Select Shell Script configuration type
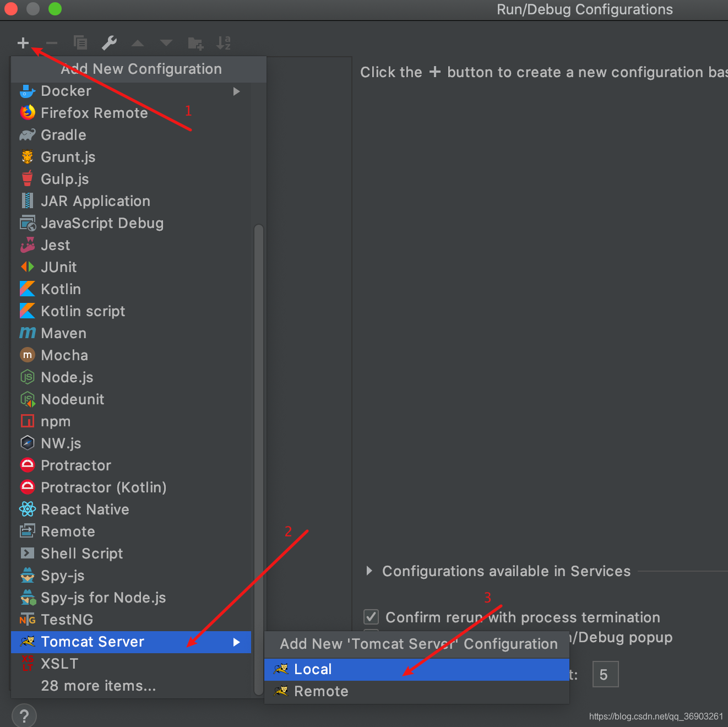Image resolution: width=728 pixels, height=727 pixels. point(131,554)
